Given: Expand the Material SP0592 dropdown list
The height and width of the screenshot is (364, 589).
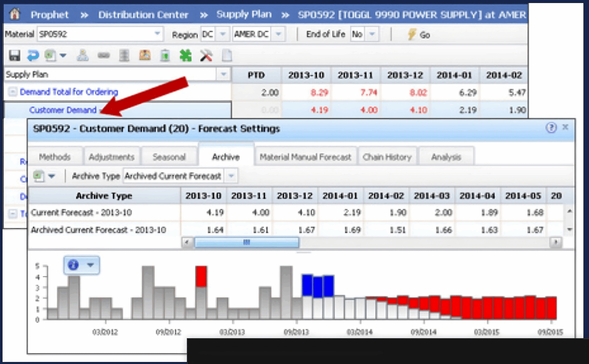Looking at the screenshot, I should pyautogui.click(x=158, y=33).
